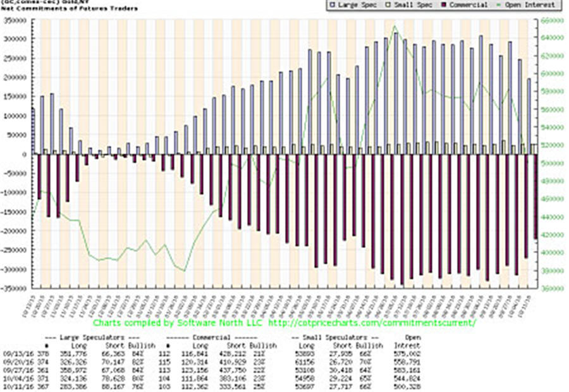Click the 0 left axis label
The width and height of the screenshot is (569, 392).
24,155
